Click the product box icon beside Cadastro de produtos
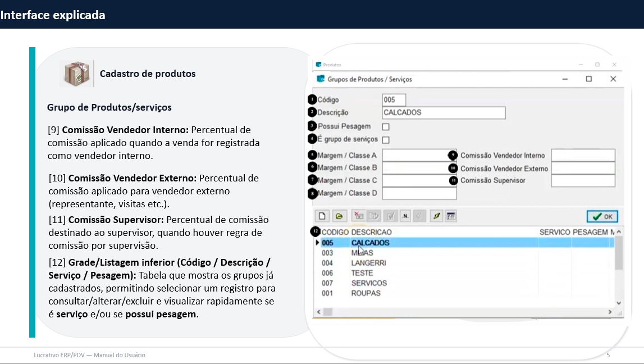 coord(76,74)
